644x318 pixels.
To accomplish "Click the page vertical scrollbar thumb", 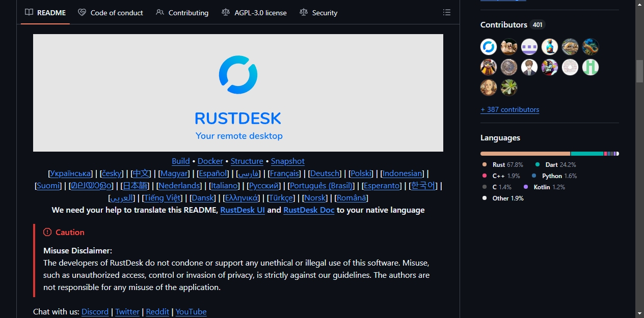I will [639, 71].
